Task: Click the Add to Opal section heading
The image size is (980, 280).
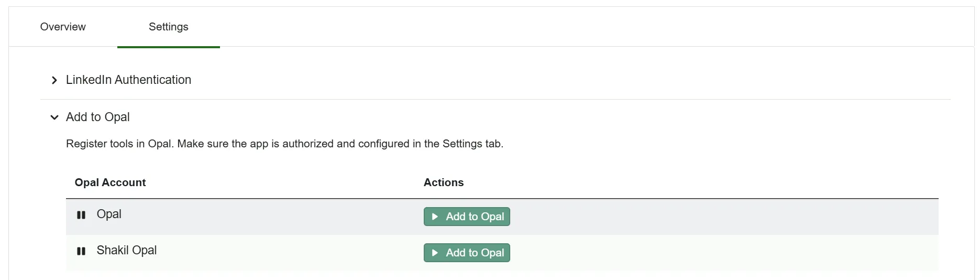Action: [98, 117]
